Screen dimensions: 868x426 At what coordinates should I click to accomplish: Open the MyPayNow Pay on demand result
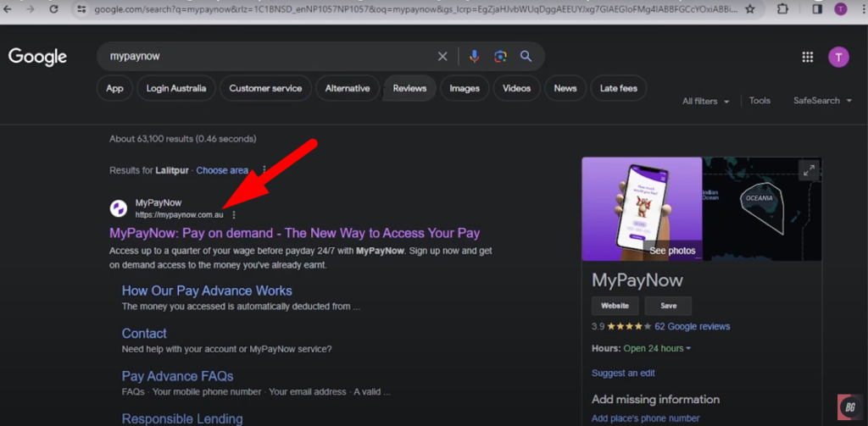click(294, 233)
